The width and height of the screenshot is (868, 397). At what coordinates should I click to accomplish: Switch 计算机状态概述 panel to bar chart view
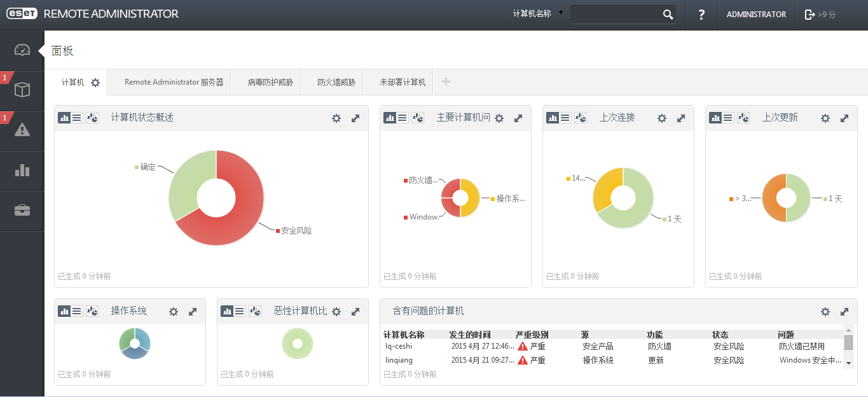pyautogui.click(x=64, y=118)
